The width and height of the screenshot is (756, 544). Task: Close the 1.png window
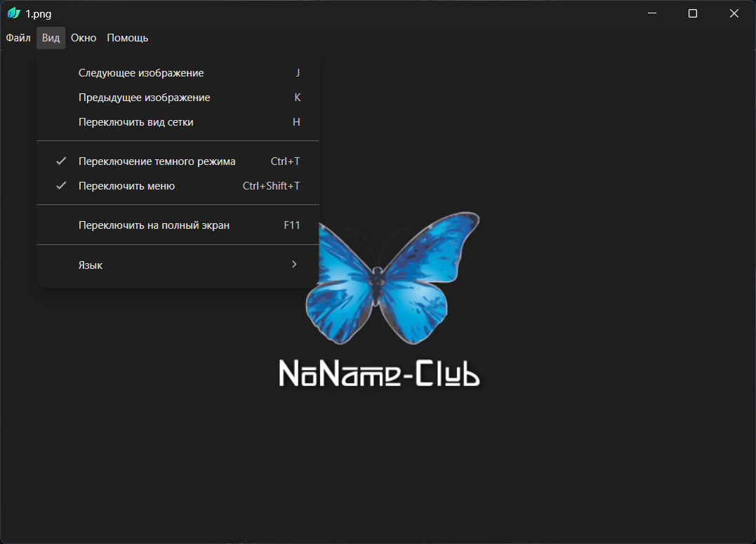pyautogui.click(x=734, y=13)
